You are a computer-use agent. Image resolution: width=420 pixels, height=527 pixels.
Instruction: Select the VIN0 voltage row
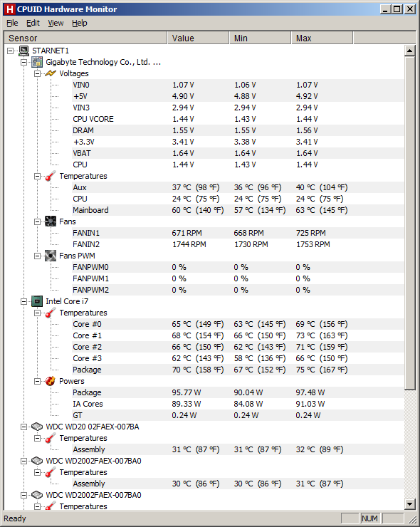(238, 85)
